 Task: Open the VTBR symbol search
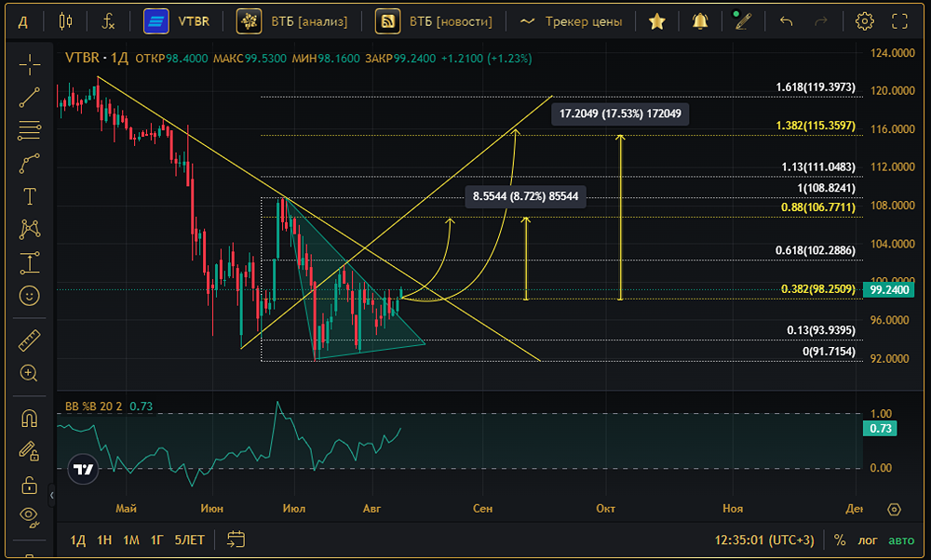tap(177, 22)
